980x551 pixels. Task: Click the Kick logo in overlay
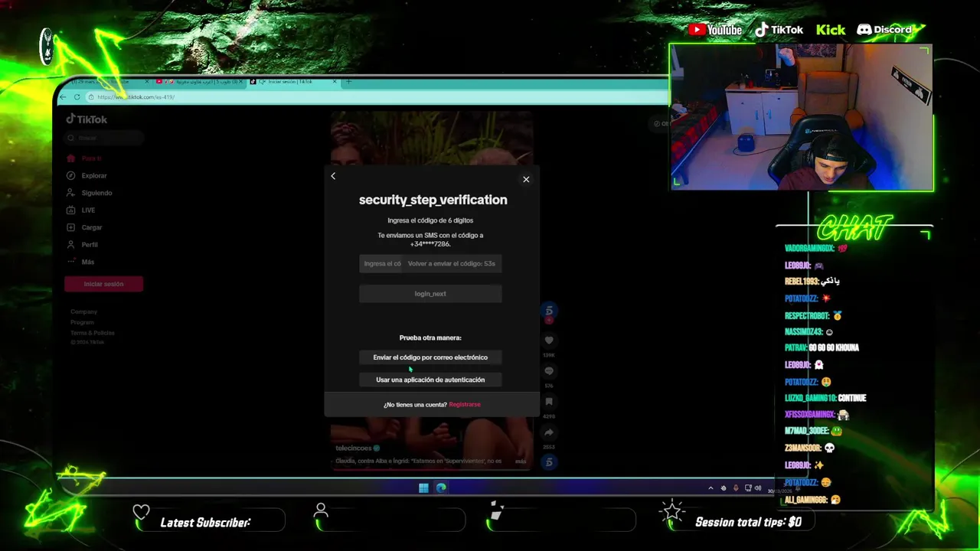831,30
